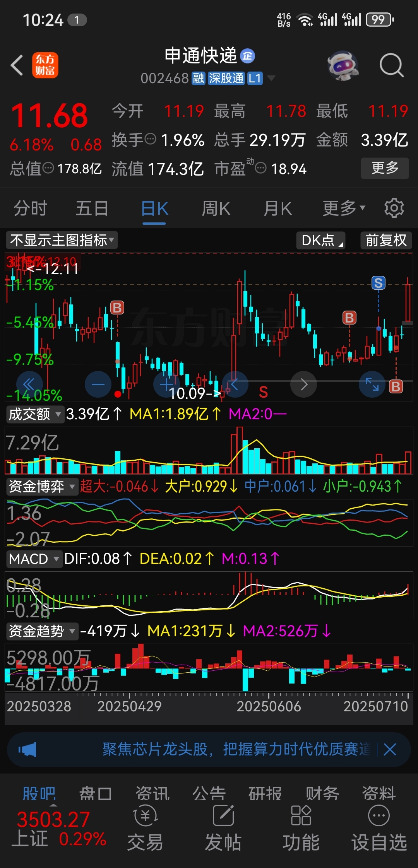Screen dimensions: 418x868
Task: Open the 功能 functions button
Action: click(301, 828)
